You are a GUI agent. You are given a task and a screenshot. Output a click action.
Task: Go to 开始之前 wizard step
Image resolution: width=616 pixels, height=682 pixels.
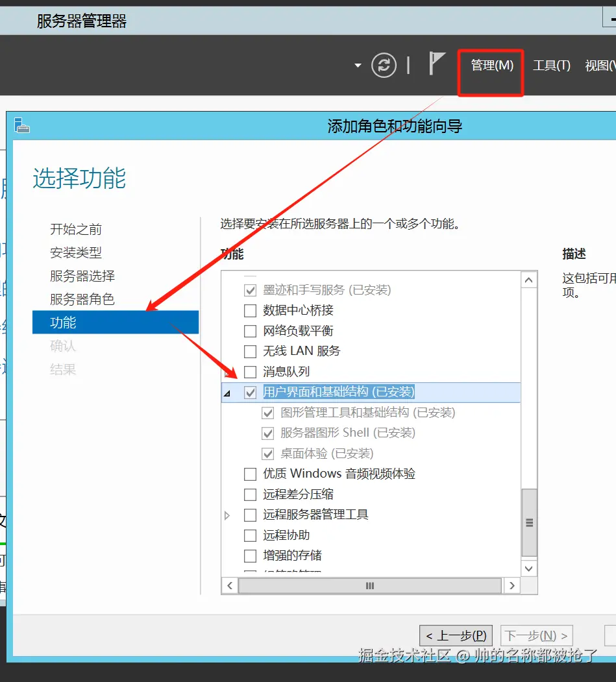(x=76, y=229)
